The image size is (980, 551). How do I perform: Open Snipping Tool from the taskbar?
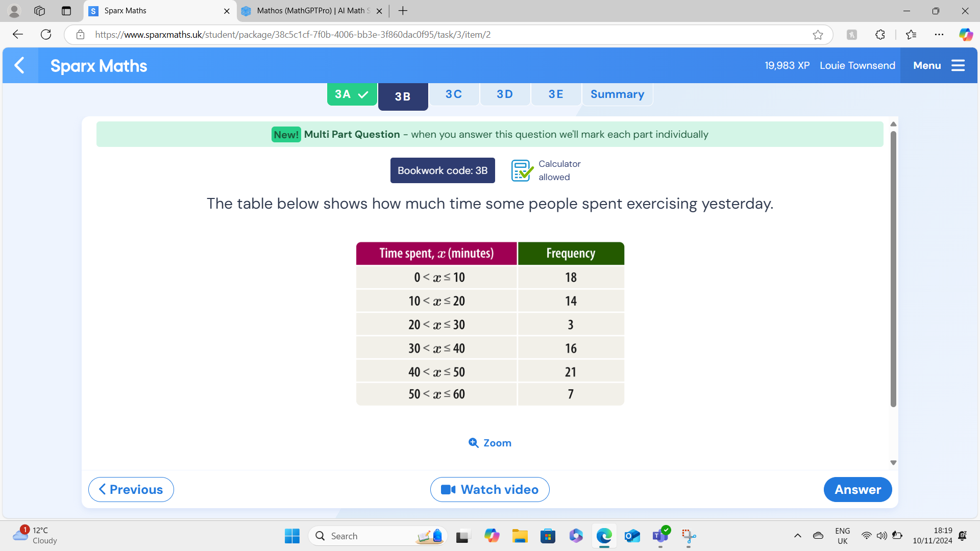point(689,536)
